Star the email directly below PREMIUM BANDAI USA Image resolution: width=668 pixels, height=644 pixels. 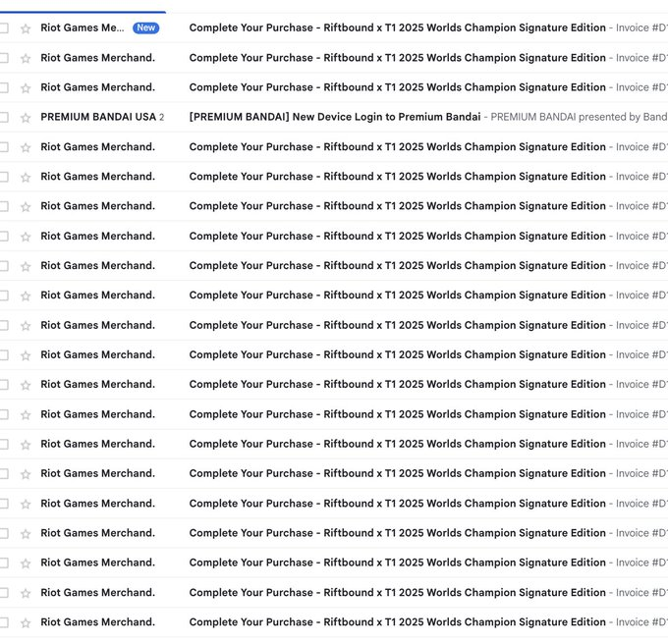click(26, 147)
